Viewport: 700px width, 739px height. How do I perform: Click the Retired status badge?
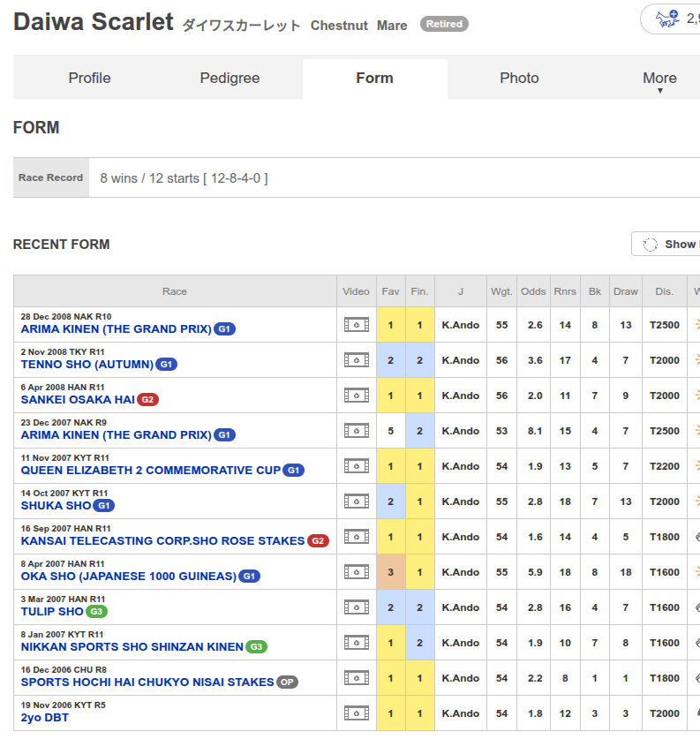pos(444,24)
